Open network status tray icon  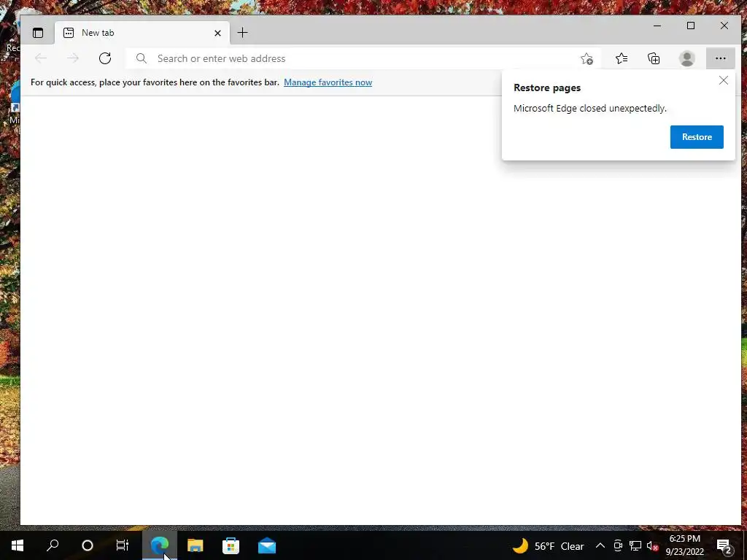(x=635, y=545)
